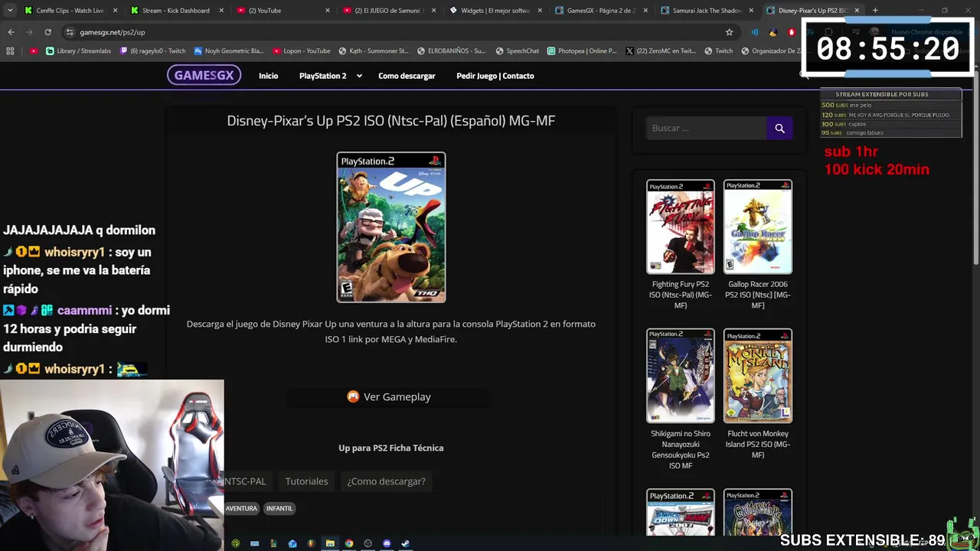The height and width of the screenshot is (551, 980).
Task: Open ELROBANIÑOS bookmark
Action: (x=451, y=51)
